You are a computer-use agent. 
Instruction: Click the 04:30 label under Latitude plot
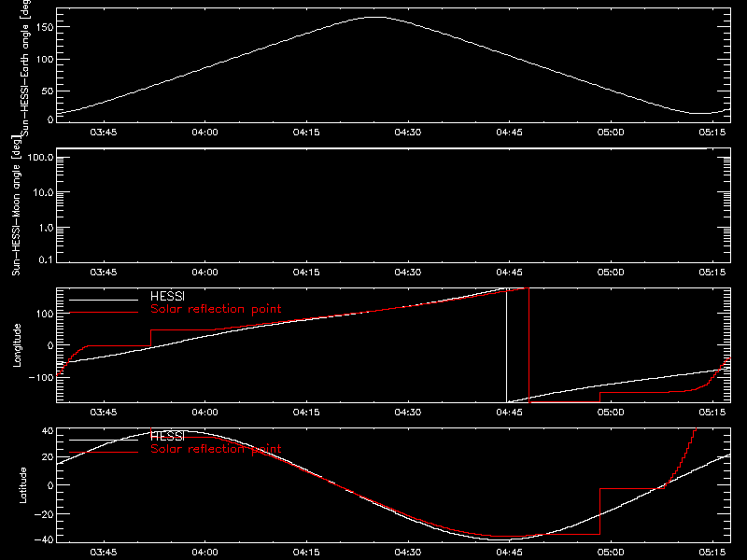tap(408, 553)
